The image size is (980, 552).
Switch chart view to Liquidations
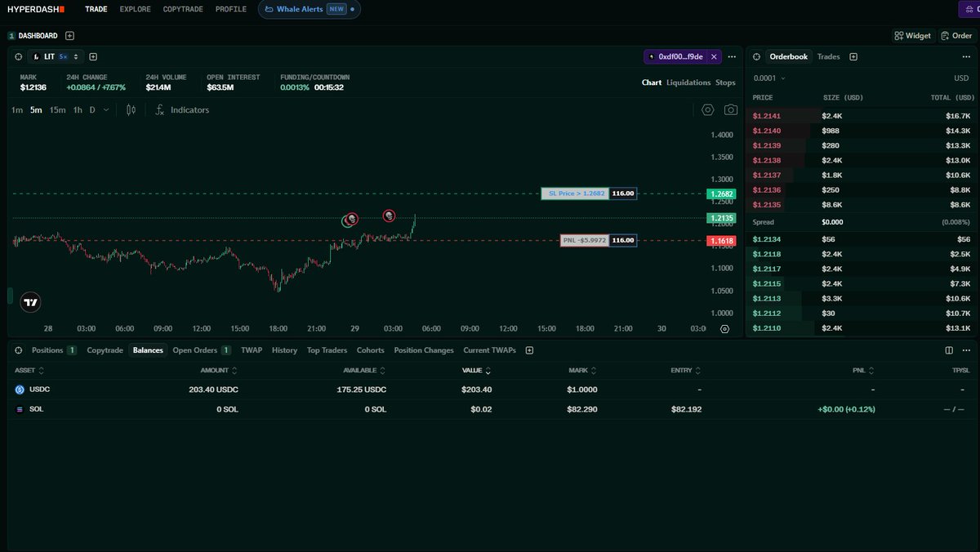click(x=688, y=82)
